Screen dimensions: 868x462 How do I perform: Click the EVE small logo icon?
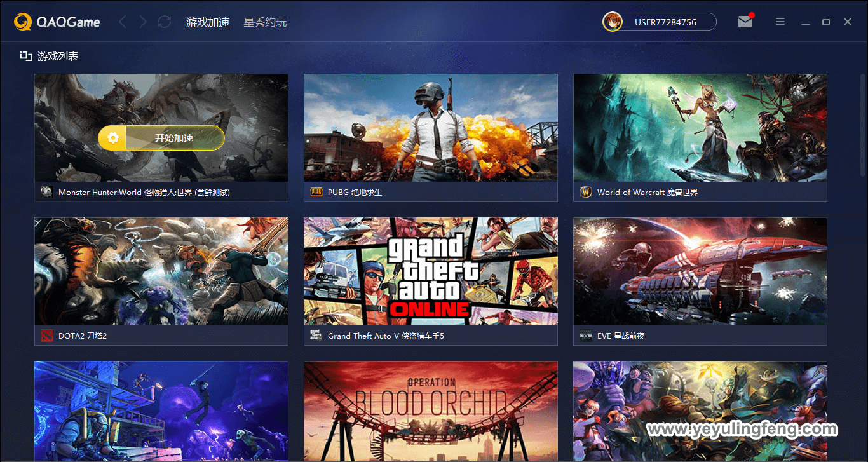586,336
